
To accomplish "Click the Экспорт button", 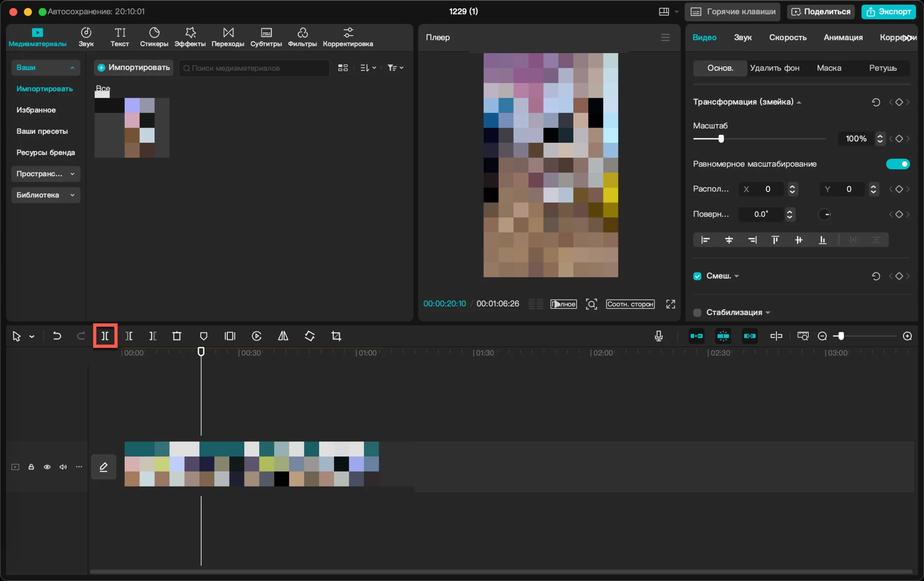I will [x=889, y=12].
